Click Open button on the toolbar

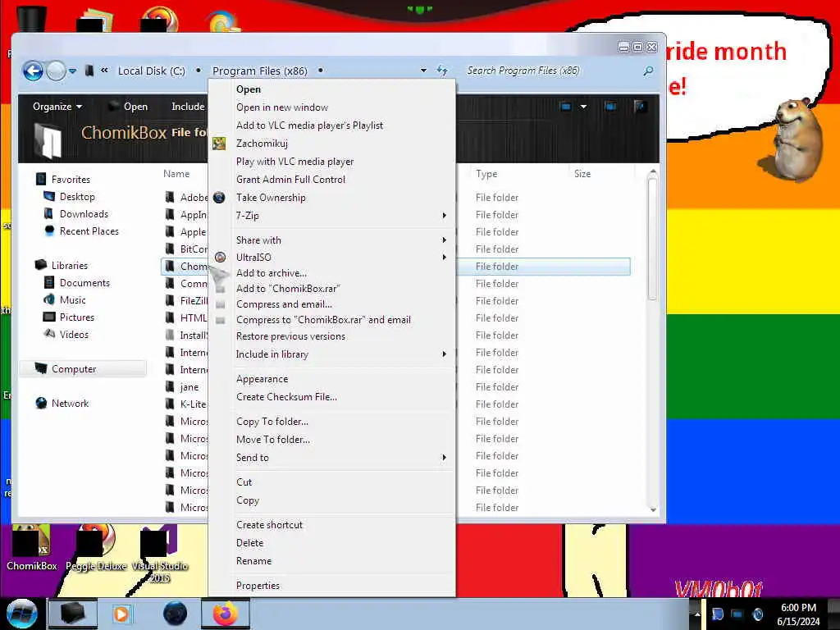(129, 107)
